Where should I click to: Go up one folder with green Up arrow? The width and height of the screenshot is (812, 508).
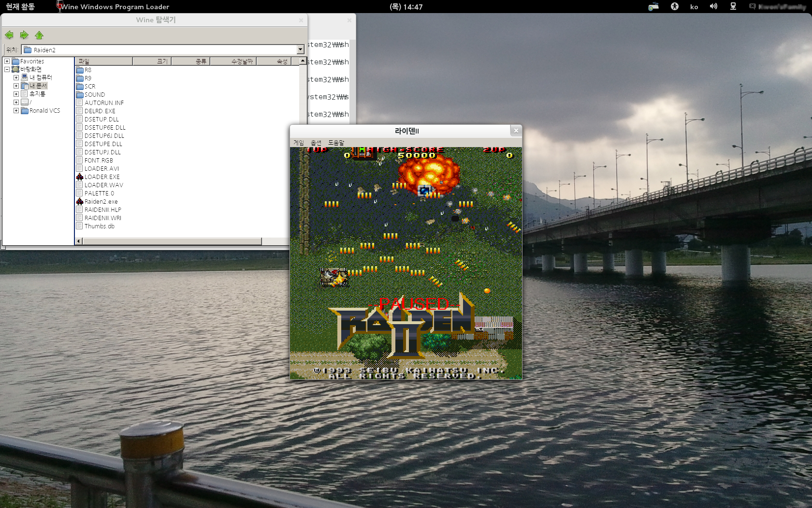tap(39, 35)
